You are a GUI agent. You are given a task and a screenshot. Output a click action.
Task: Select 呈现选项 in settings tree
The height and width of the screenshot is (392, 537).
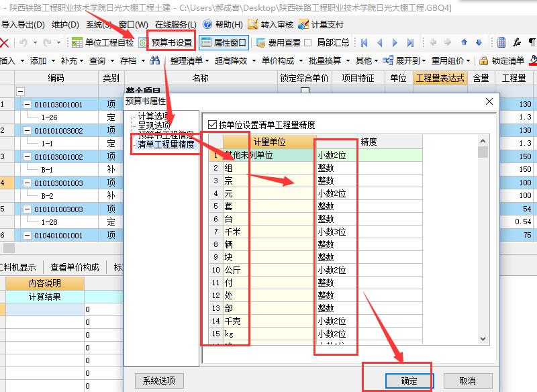point(154,126)
